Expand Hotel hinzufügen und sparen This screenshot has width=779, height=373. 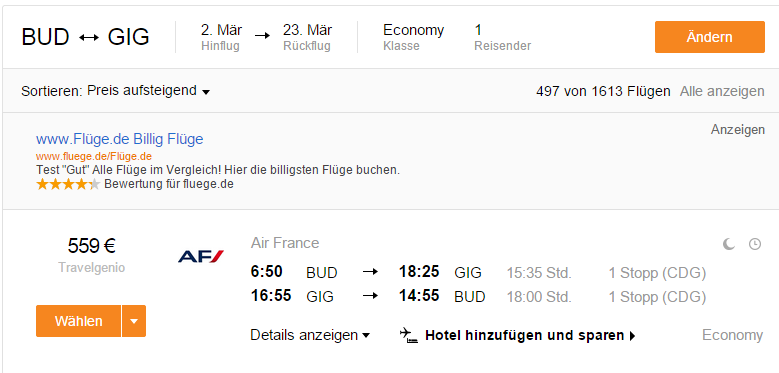pos(530,335)
